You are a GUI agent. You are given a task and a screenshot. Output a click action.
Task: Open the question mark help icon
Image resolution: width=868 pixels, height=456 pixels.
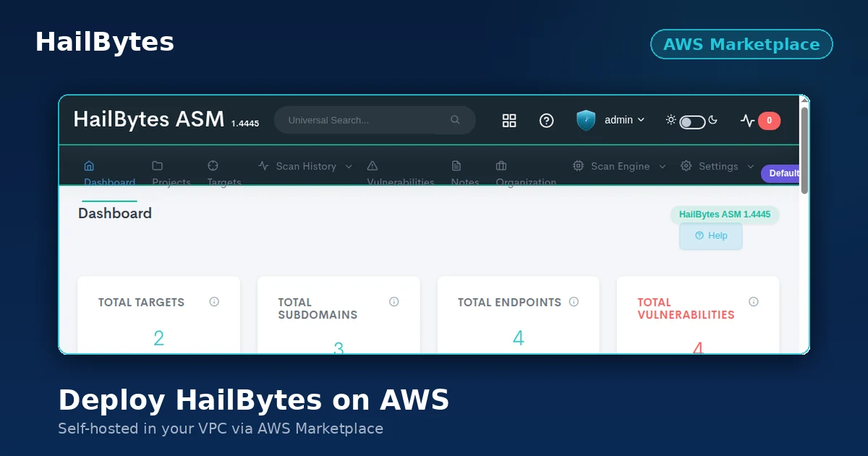click(x=547, y=121)
